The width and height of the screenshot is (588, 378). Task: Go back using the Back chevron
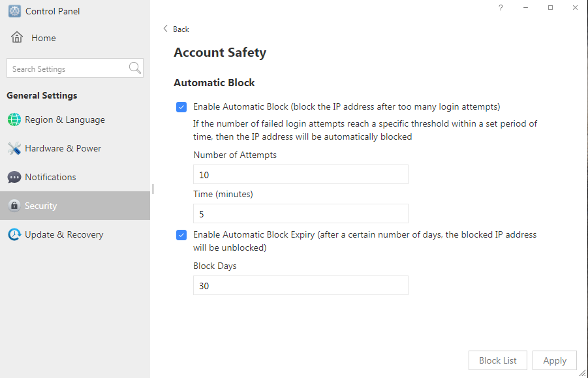165,29
